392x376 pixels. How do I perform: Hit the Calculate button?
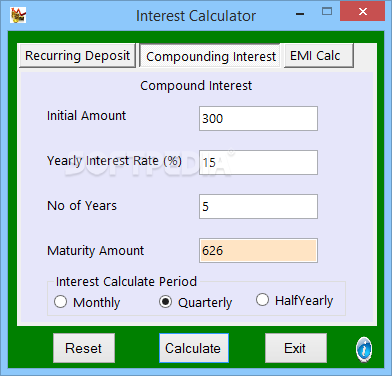(194, 348)
